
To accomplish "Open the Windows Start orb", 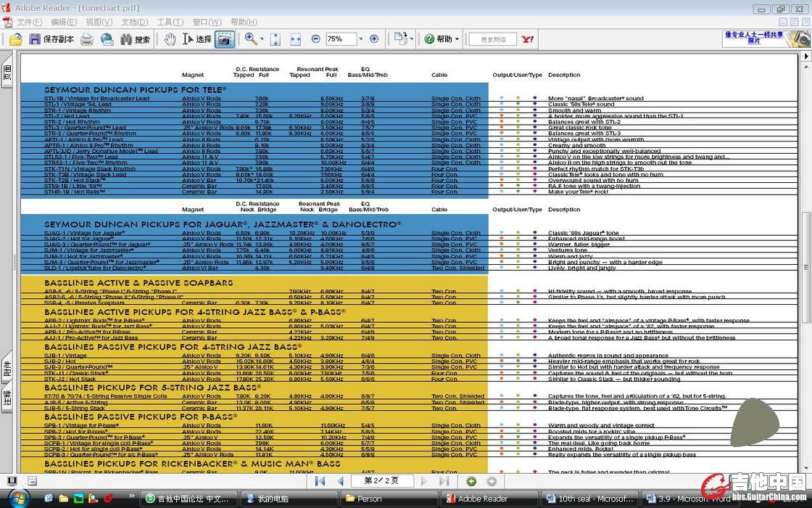I will (x=19, y=498).
